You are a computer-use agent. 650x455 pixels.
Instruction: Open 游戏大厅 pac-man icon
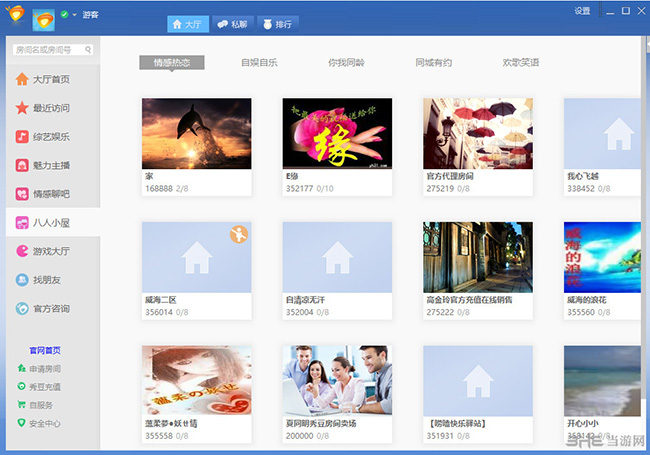tap(21, 251)
